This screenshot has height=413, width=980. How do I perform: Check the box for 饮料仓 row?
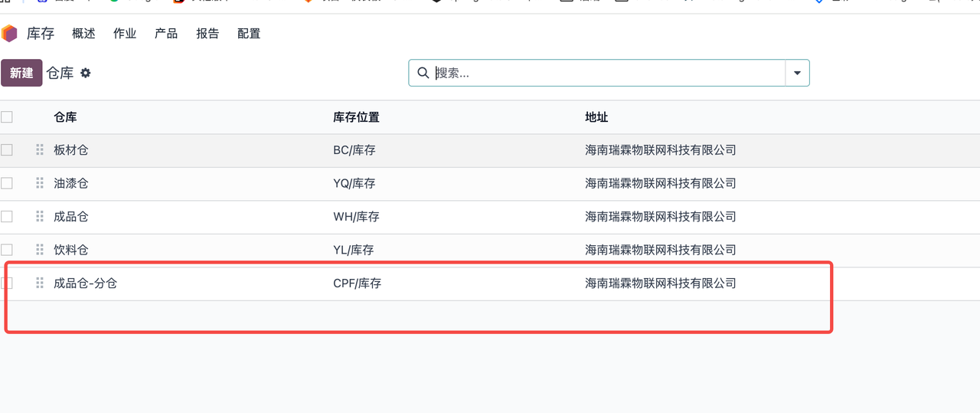(7, 250)
